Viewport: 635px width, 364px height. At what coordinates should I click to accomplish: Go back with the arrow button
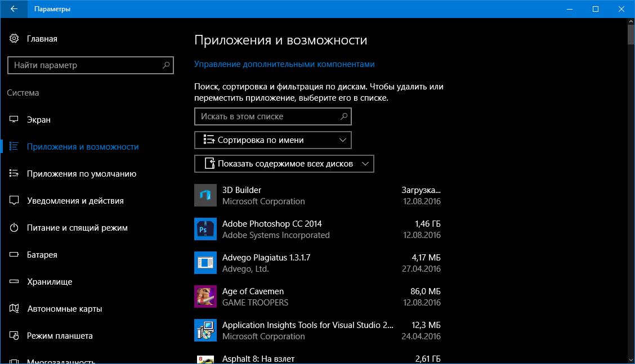tap(14, 9)
